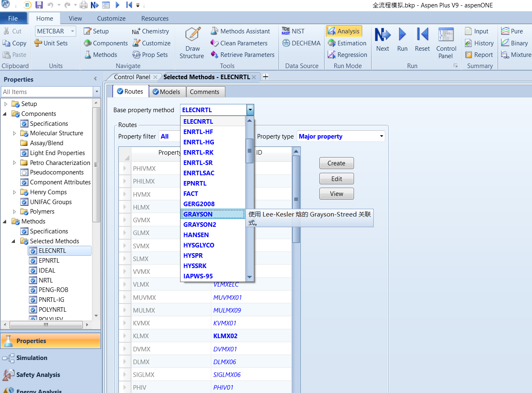Run Clean Parameters tool
This screenshot has height=393, width=532.
click(x=239, y=43)
